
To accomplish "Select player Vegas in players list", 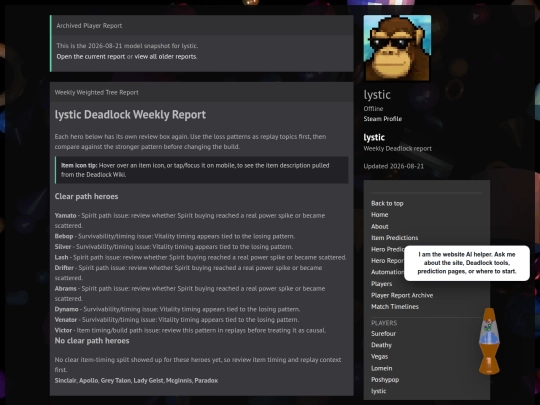I will pos(380,357).
